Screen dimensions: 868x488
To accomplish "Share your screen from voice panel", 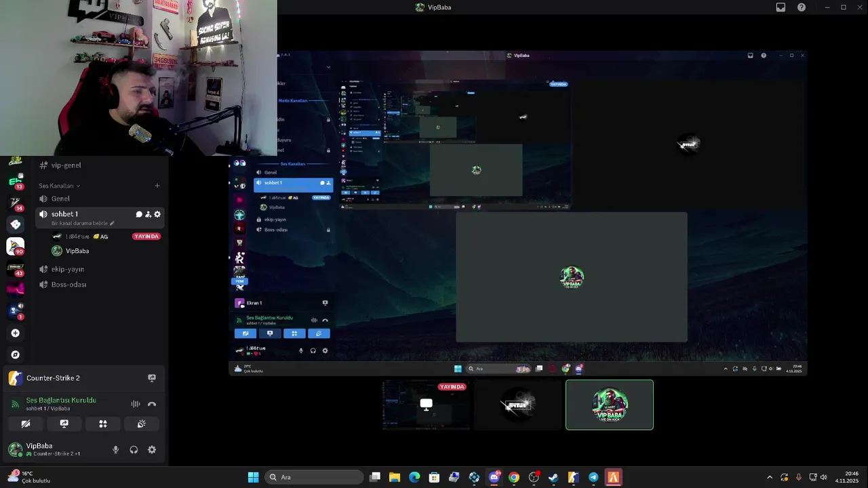I will 64,424.
